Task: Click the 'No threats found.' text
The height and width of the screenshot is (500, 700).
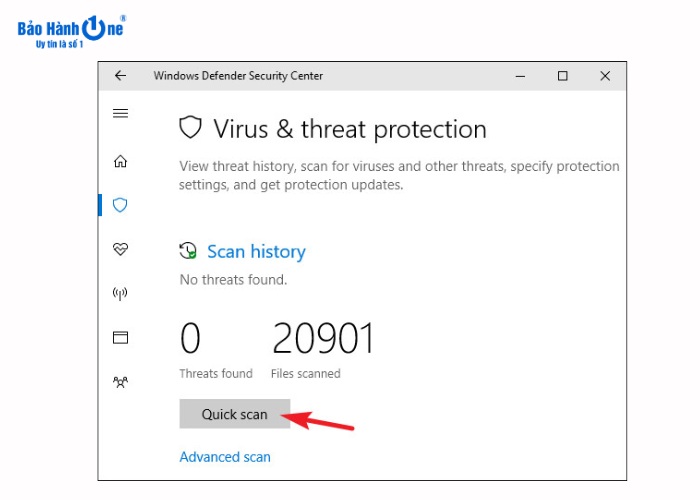Action: [x=233, y=279]
